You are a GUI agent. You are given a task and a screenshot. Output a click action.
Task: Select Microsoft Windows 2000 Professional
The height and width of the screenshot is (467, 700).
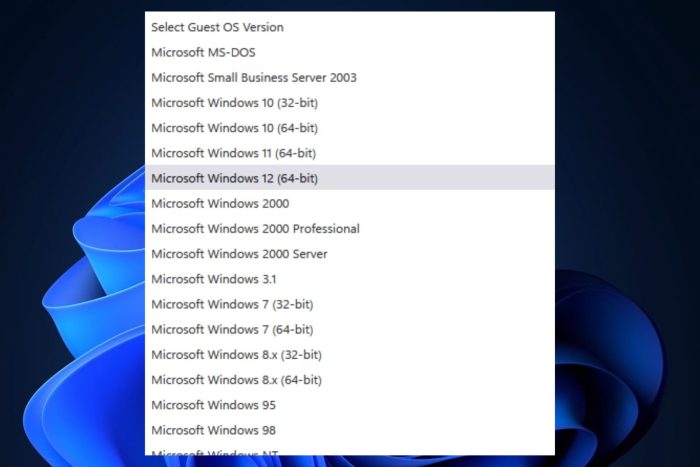(x=350, y=229)
